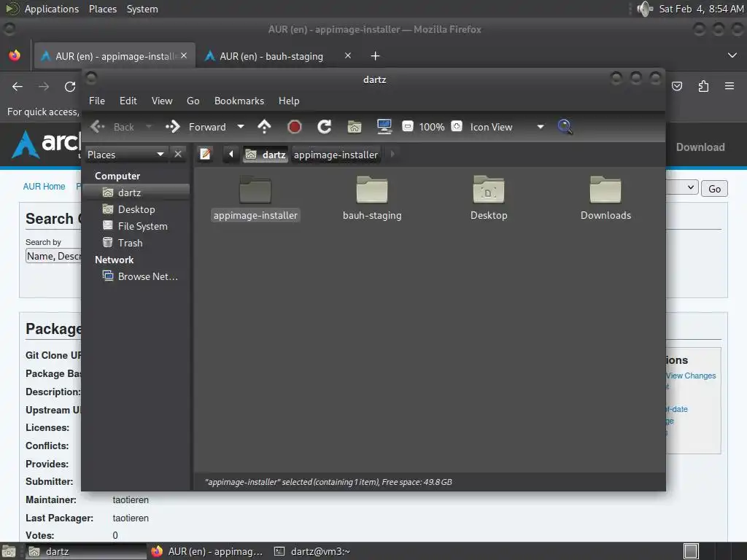Screen dimensions: 747x560
Task: Open the View menu
Action: [x=162, y=101]
